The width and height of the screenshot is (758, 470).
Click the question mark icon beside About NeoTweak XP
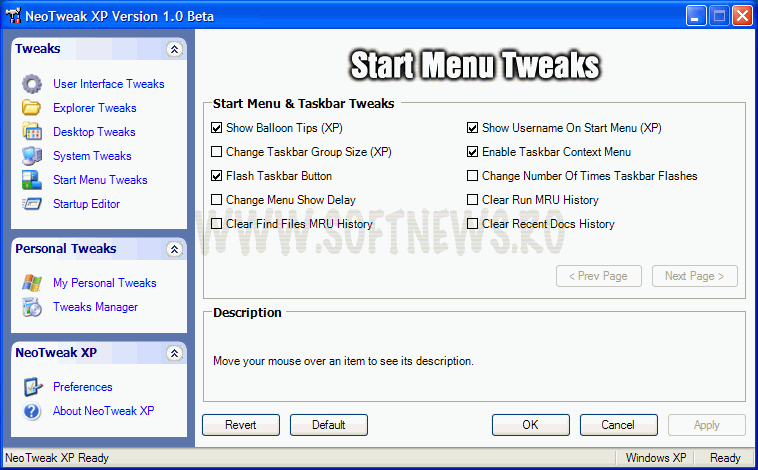(32, 411)
